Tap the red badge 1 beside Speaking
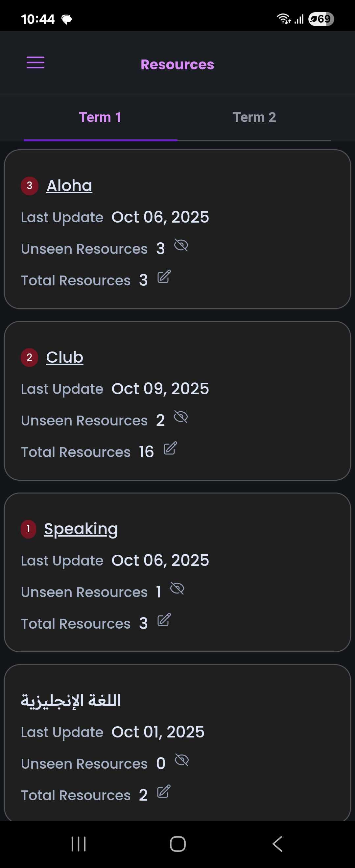The height and width of the screenshot is (868, 355). [x=29, y=529]
